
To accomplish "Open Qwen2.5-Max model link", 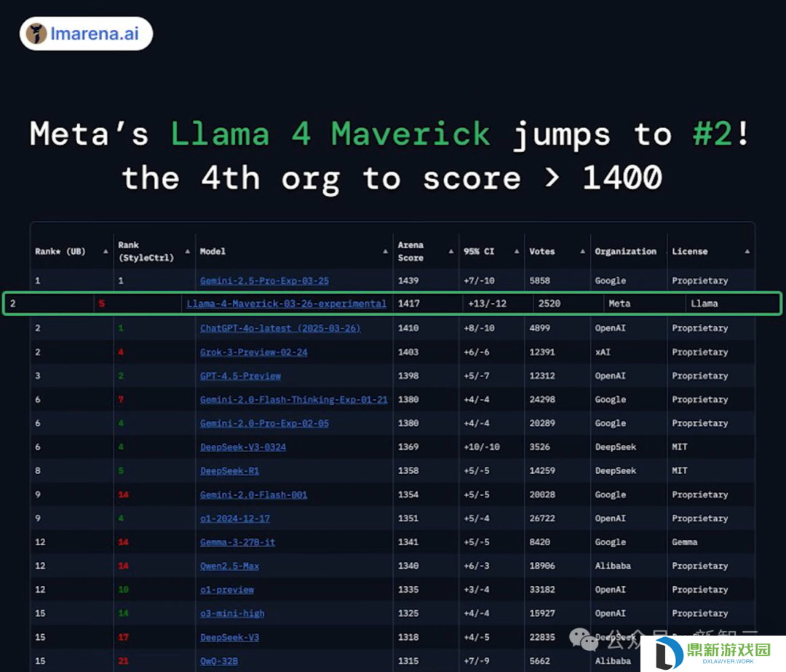I will click(x=229, y=566).
